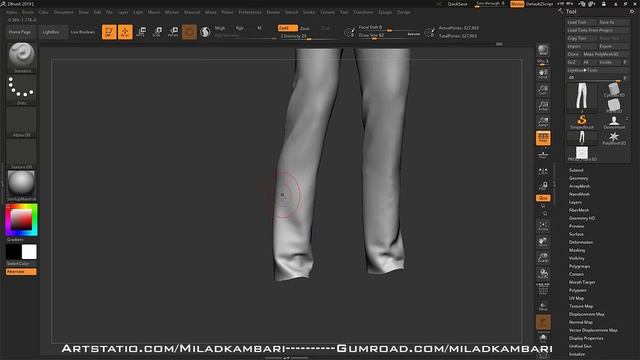
Task: Adjust the Draw Size slider
Action: [382, 36]
